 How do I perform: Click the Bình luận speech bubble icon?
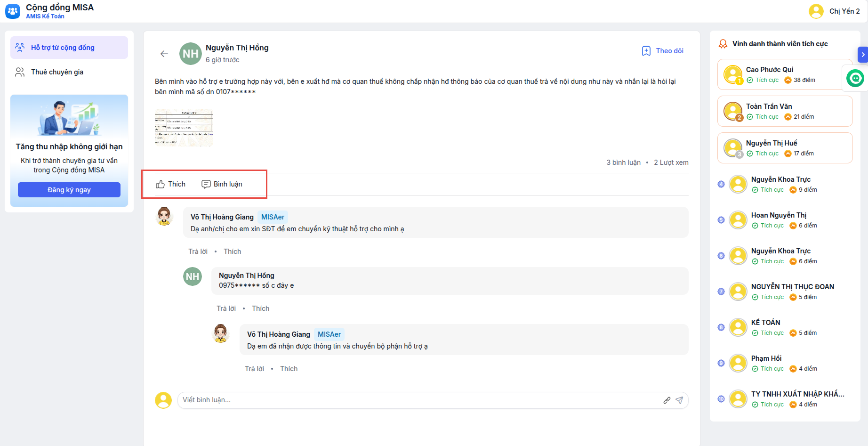tap(206, 184)
